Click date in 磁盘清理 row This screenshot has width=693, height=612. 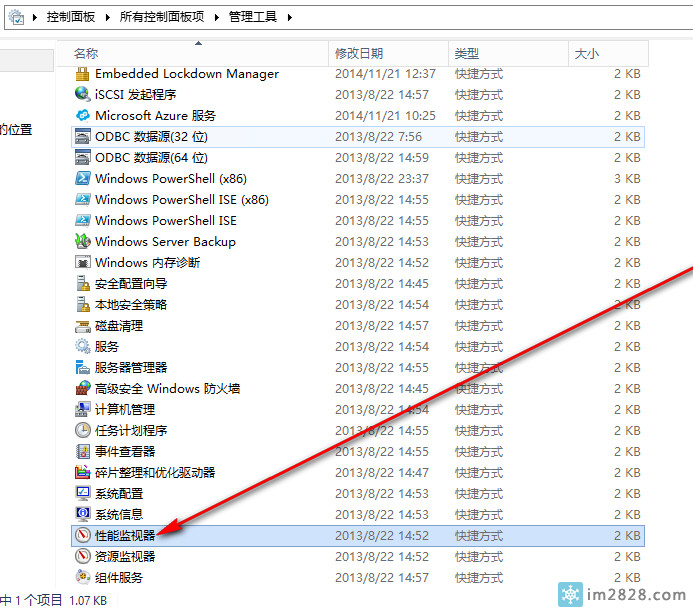click(x=382, y=326)
